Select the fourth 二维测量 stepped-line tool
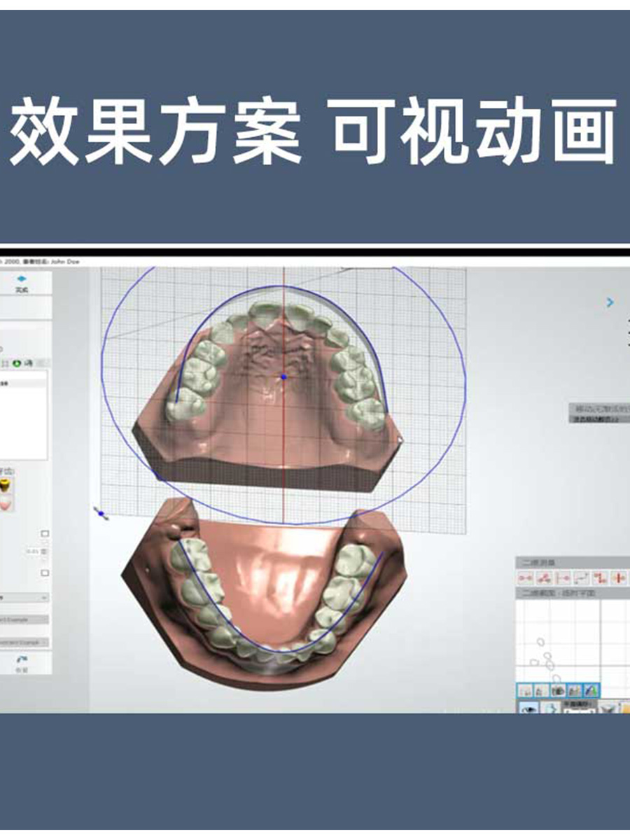 (x=581, y=578)
